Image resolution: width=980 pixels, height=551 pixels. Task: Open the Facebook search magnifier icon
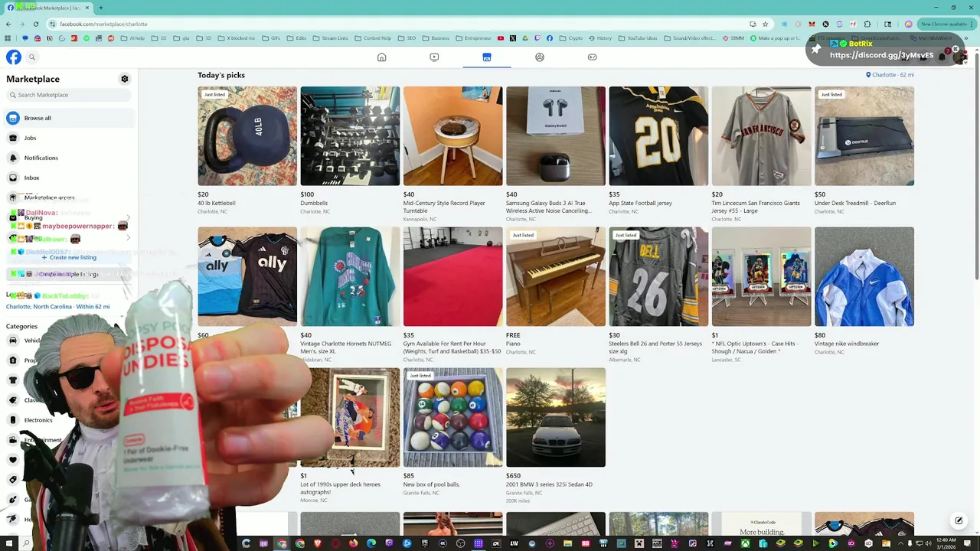click(x=32, y=57)
